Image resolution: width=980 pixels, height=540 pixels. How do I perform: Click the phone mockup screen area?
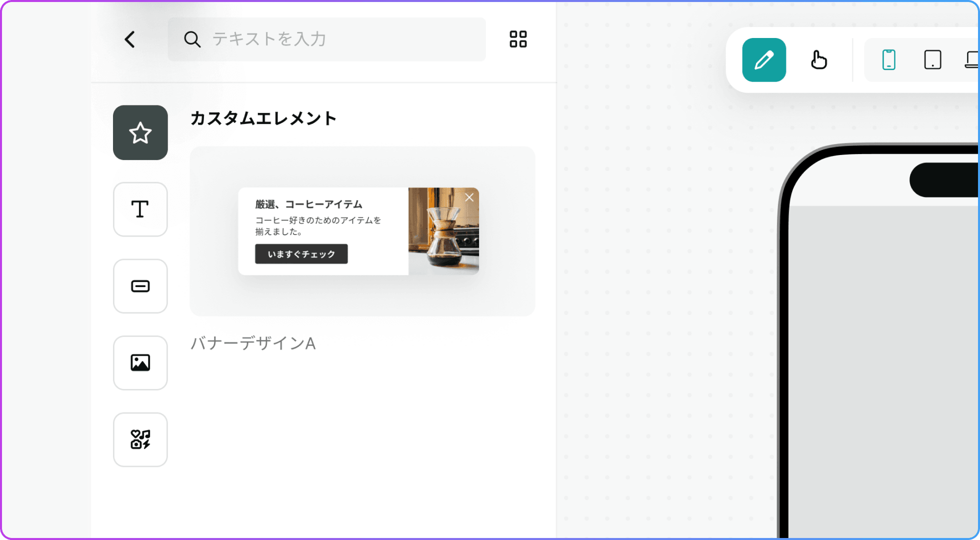point(883,372)
